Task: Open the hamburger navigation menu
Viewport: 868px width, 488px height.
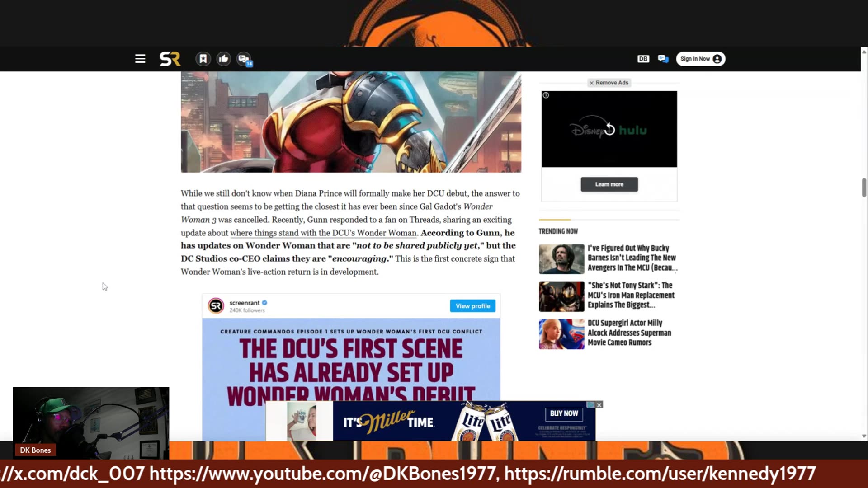Action: click(x=140, y=59)
